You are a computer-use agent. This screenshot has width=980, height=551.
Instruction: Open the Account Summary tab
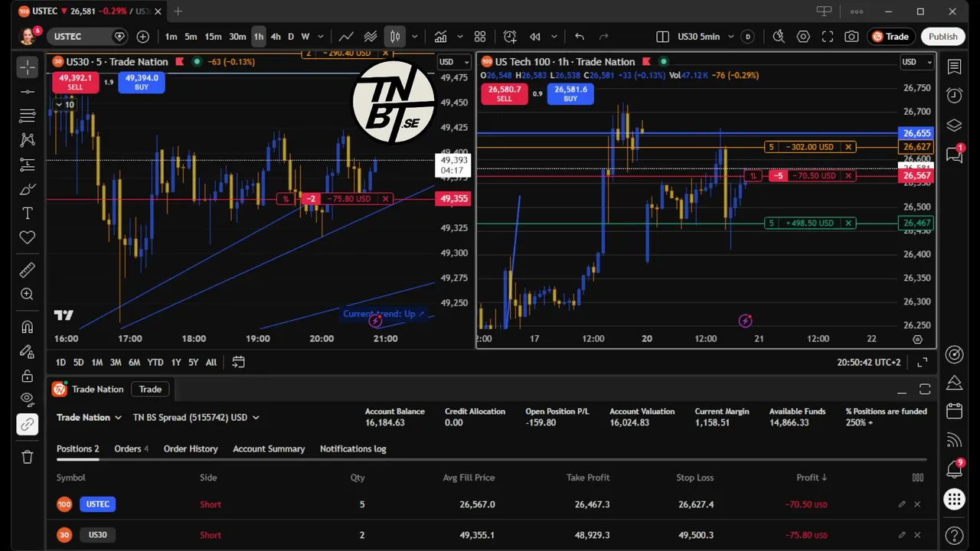[x=269, y=448]
